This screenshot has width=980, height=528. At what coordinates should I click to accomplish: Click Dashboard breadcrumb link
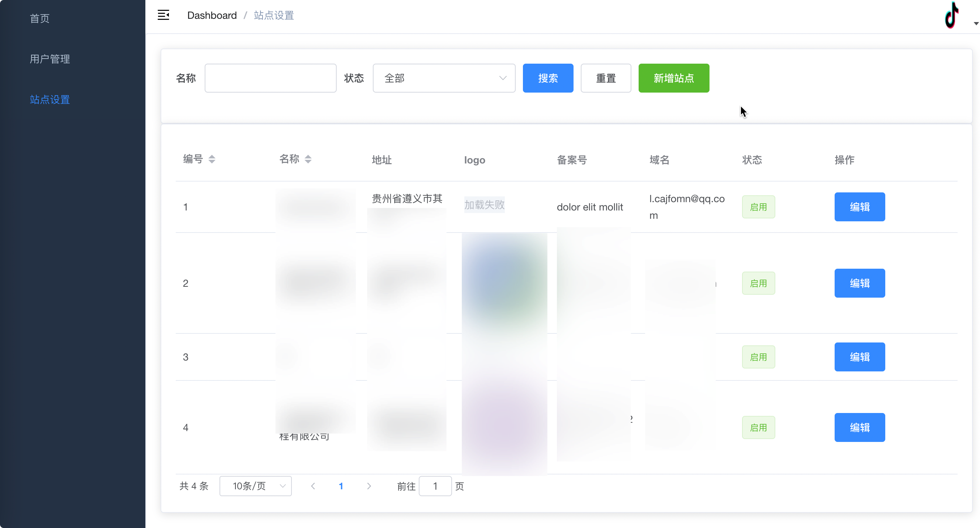[212, 15]
